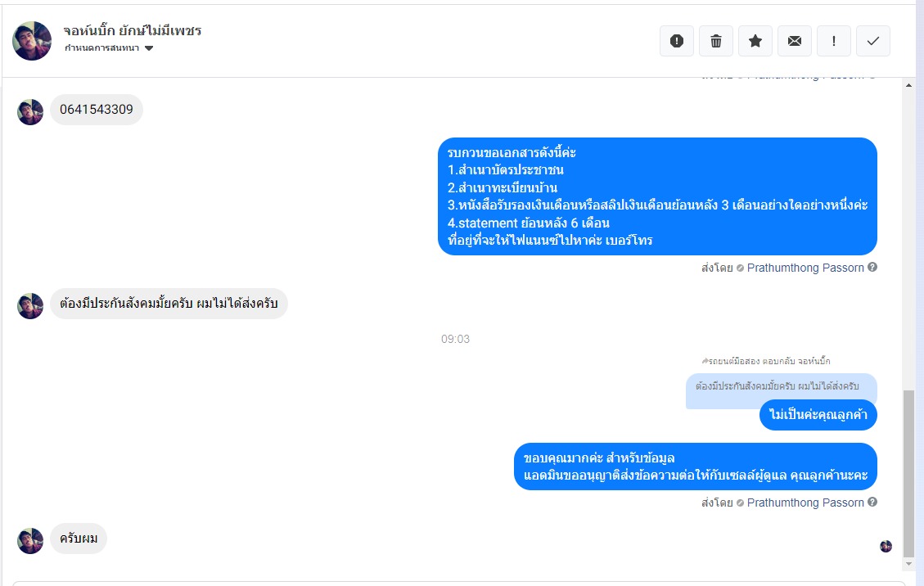Image resolution: width=924 pixels, height=586 pixels.
Task: Click sender avatar beside ครับผม message
Action: pyautogui.click(x=30, y=541)
